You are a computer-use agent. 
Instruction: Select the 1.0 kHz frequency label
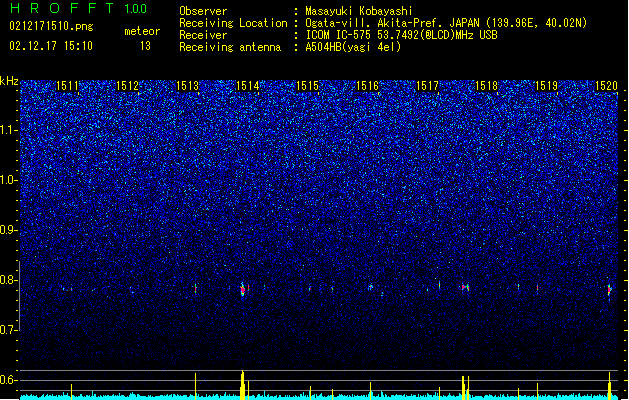pos(9,180)
